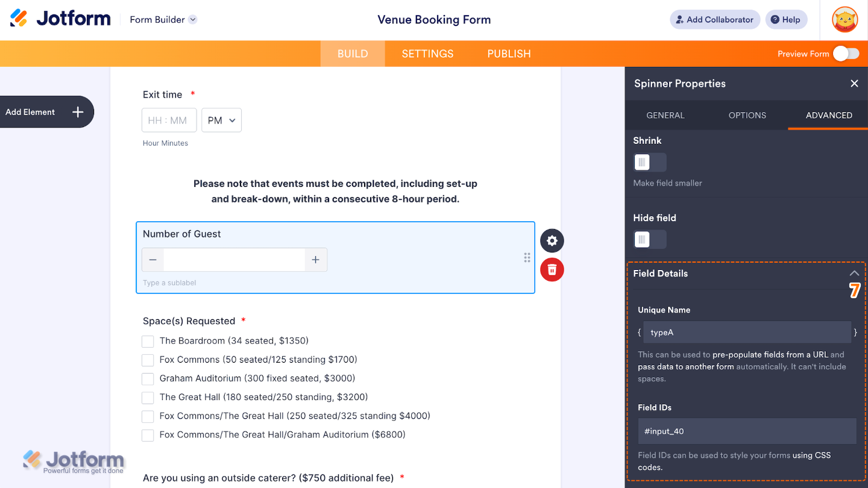Screen dimensions: 868x488
Task: Click the Help button
Action: (786, 19)
